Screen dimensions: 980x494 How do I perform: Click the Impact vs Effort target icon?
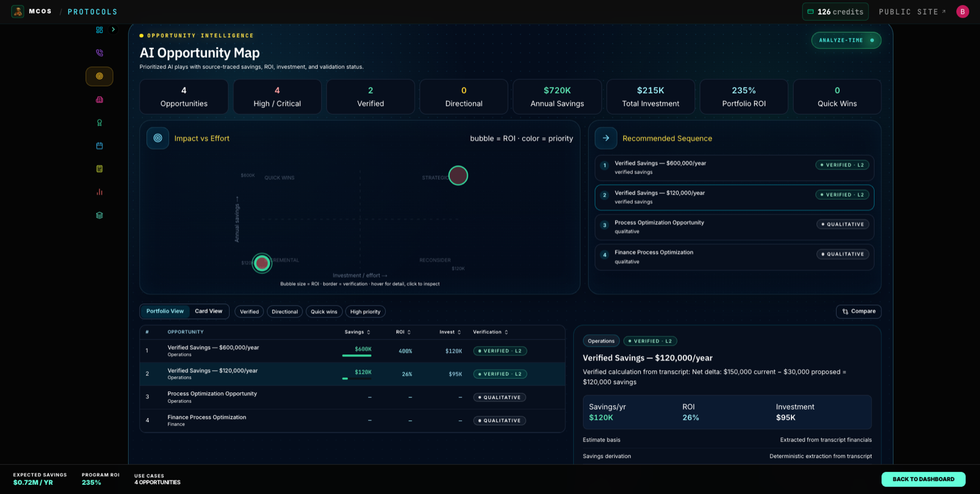pos(158,138)
